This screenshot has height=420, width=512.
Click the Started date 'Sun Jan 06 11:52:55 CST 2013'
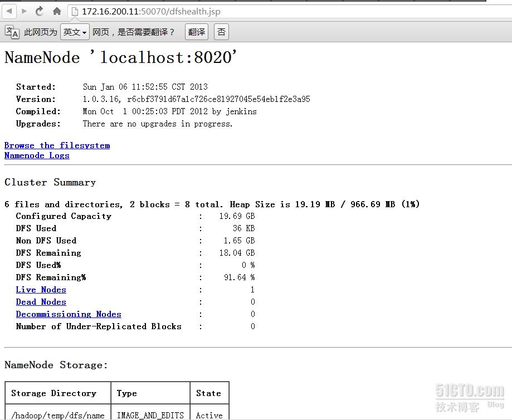tap(145, 87)
